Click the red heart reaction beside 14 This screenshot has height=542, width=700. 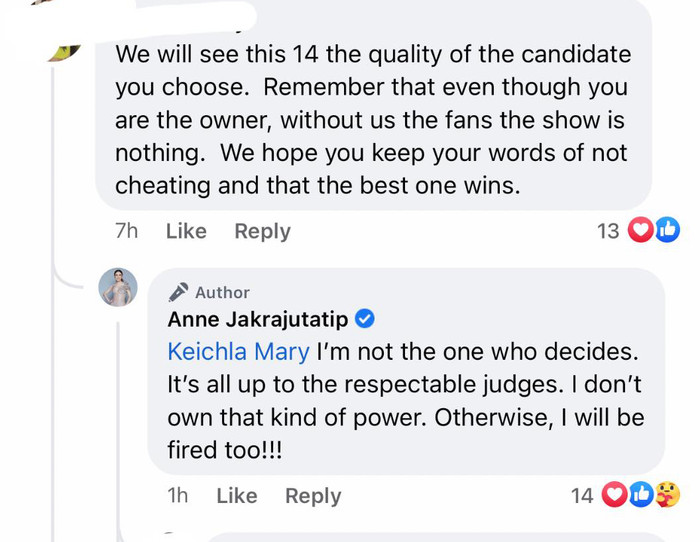click(x=616, y=494)
